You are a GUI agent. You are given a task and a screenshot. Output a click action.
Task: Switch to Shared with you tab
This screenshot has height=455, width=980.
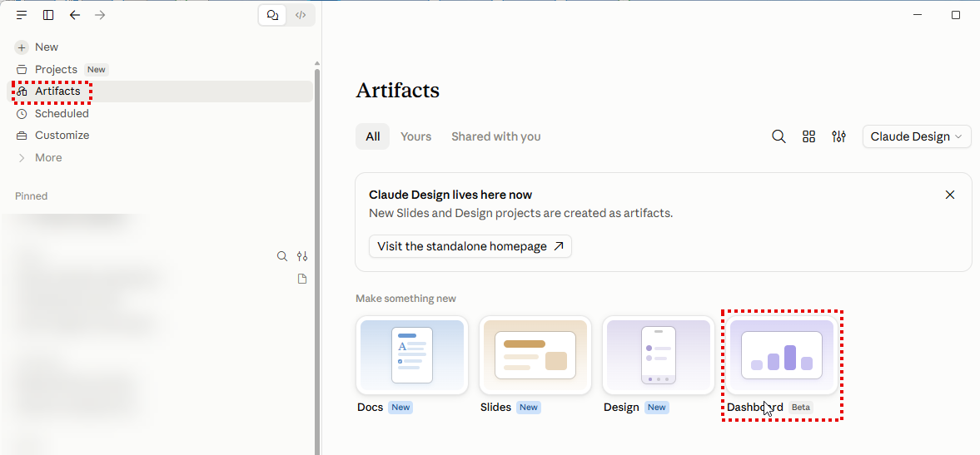tap(496, 136)
